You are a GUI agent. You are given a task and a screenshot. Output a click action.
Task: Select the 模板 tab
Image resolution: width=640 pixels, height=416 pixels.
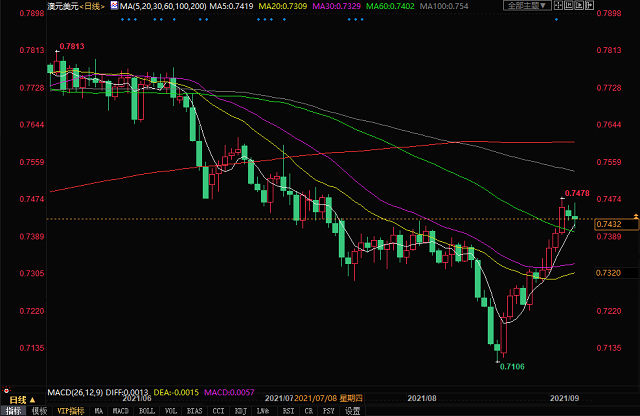[40, 410]
